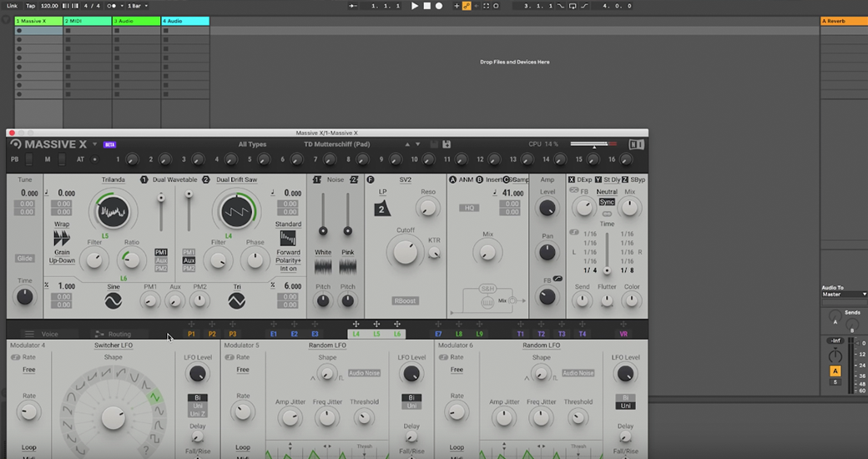
Task: Click the drag handle above P1
Action: pyautogui.click(x=191, y=324)
